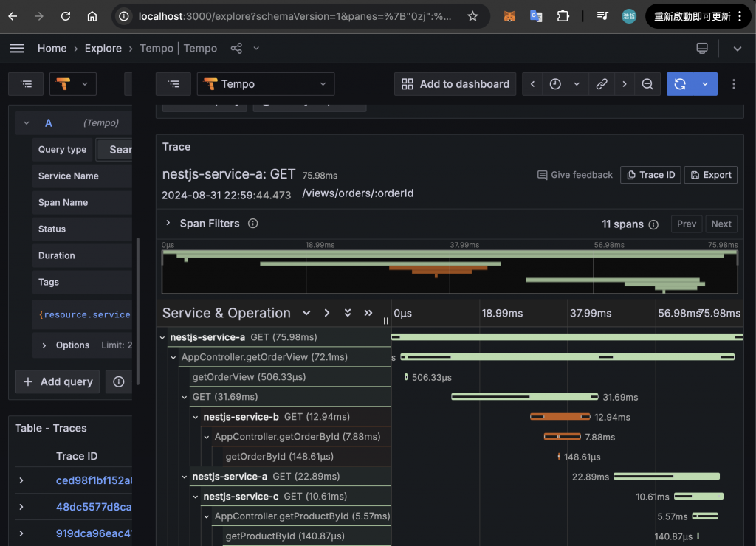Open MetaMask fox extension
The height and width of the screenshot is (546, 756).
point(509,16)
